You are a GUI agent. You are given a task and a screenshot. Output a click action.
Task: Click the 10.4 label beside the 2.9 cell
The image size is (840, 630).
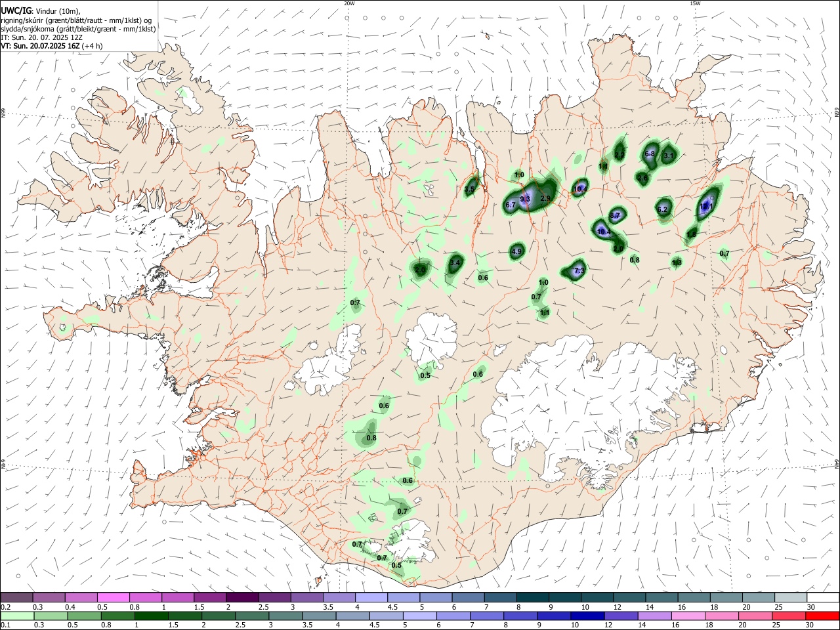pos(580,189)
